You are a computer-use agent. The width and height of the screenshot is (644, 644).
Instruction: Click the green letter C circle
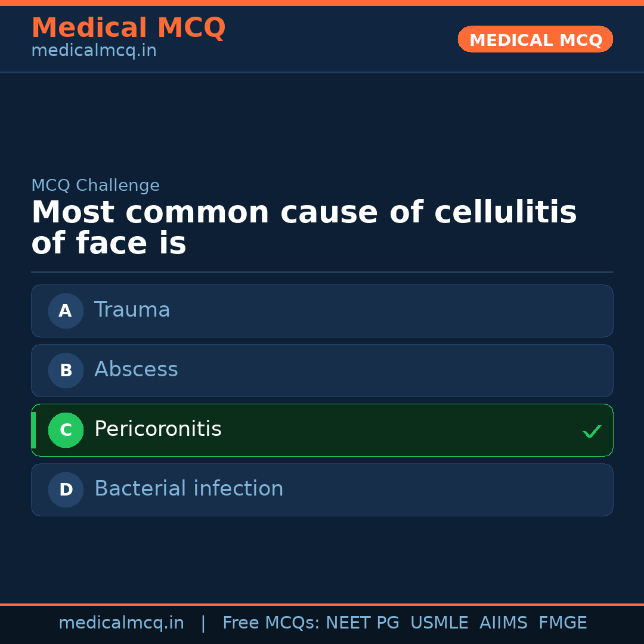coord(66,430)
